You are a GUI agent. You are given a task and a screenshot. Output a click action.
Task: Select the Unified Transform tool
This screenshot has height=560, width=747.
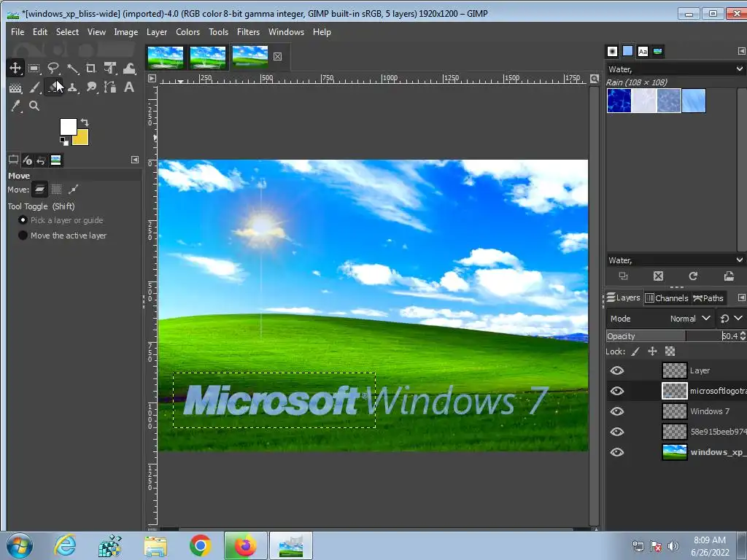tap(110, 68)
